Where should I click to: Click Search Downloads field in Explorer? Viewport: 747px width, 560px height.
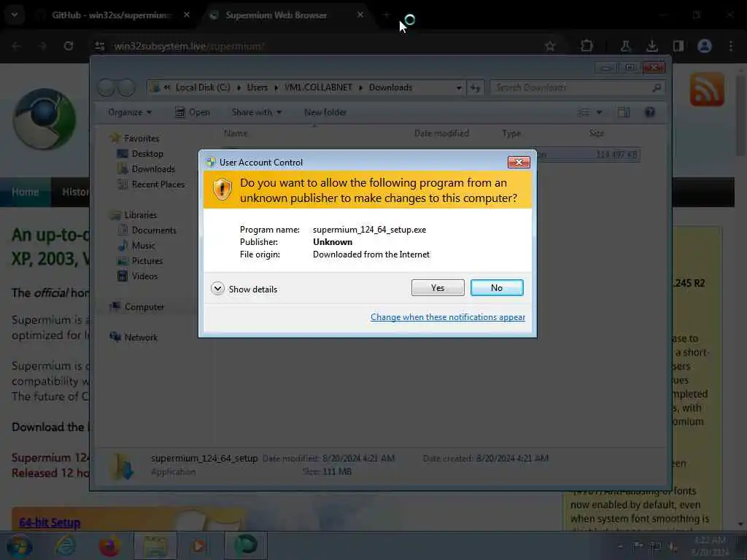[577, 87]
